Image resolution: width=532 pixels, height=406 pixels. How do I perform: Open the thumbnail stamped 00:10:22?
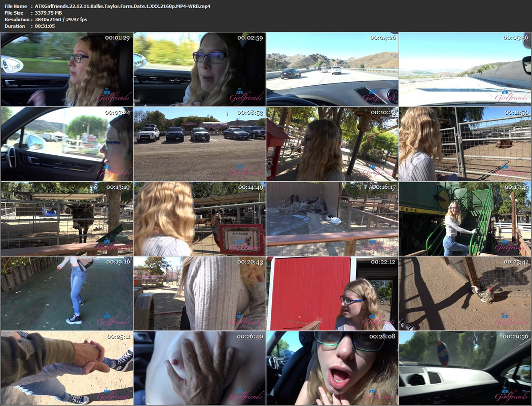click(333, 144)
